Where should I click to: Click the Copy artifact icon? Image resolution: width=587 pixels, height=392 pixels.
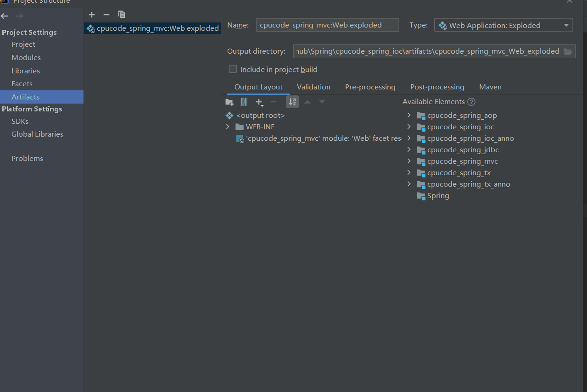[x=122, y=15]
